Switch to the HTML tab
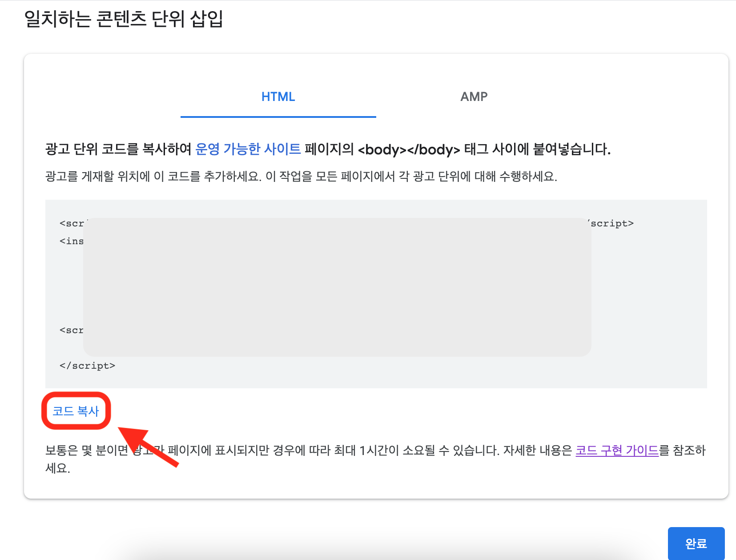The image size is (736, 560). click(278, 97)
